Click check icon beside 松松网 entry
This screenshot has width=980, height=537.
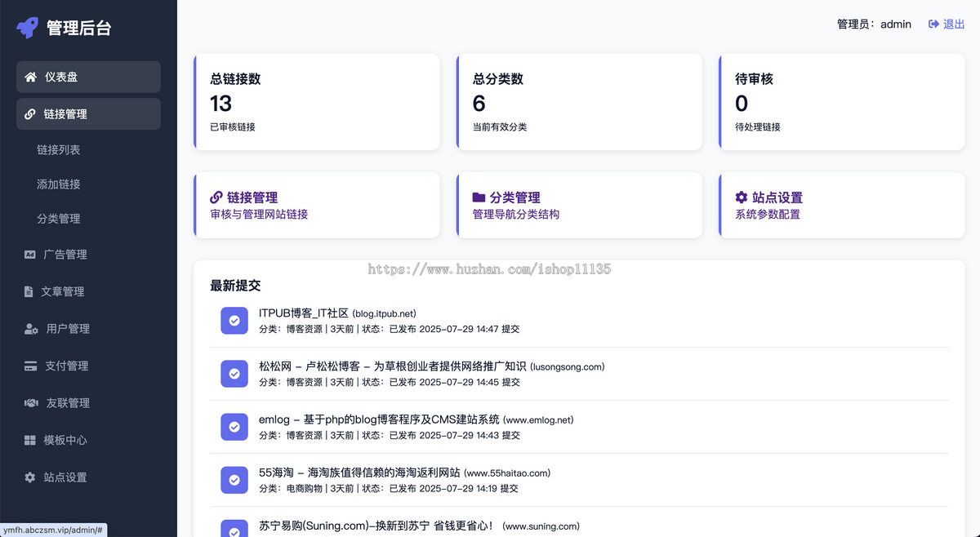234,374
